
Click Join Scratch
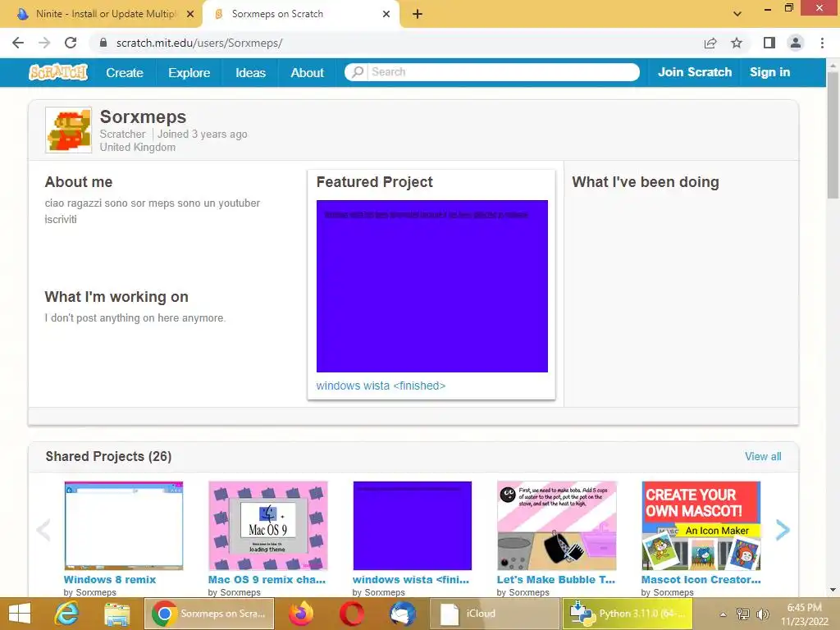tap(694, 72)
